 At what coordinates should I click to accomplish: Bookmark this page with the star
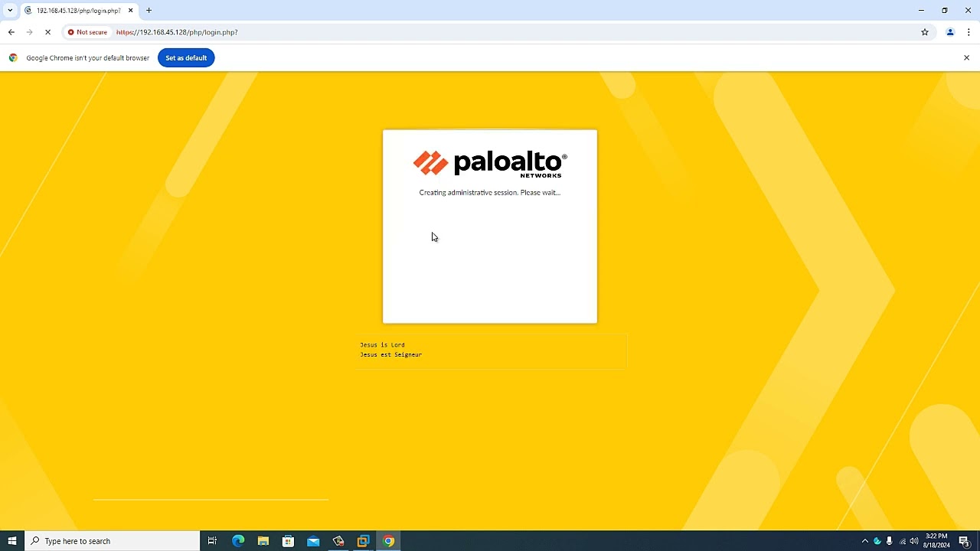point(925,32)
